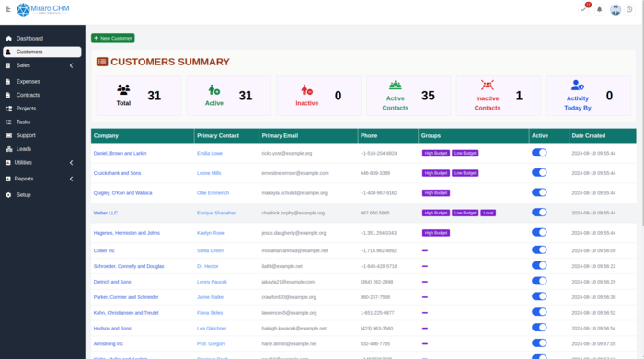
Task: Click the Setup gear icon in sidebar
Action: (8, 195)
